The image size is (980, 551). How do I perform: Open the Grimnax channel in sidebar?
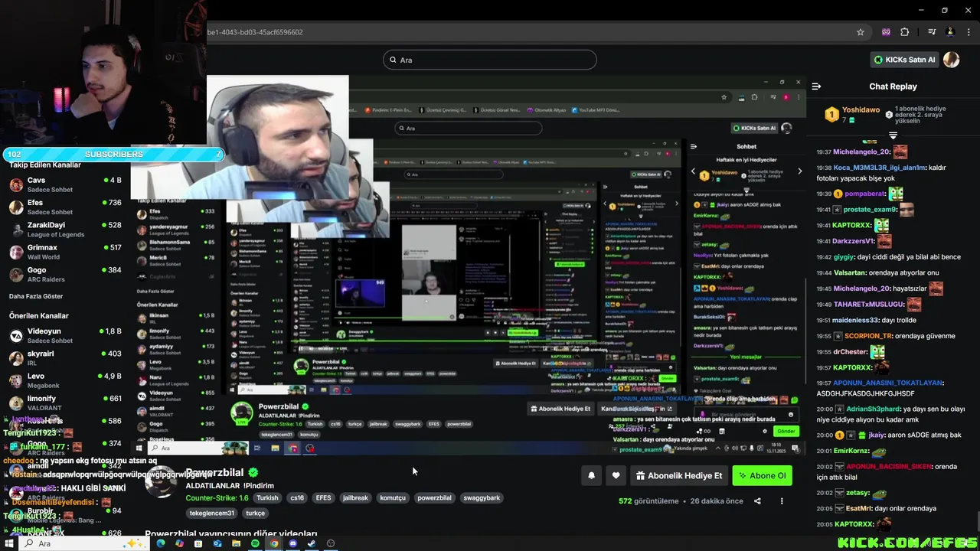tap(65, 252)
